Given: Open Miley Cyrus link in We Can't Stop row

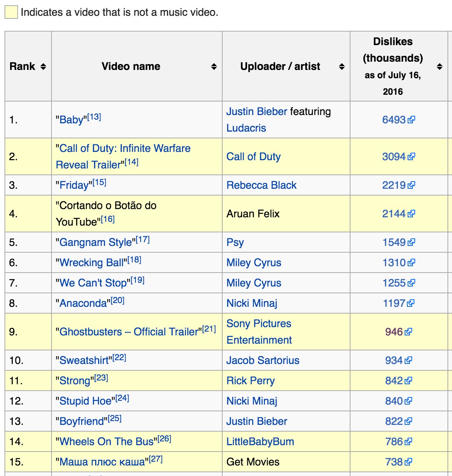Looking at the screenshot, I should (x=254, y=283).
